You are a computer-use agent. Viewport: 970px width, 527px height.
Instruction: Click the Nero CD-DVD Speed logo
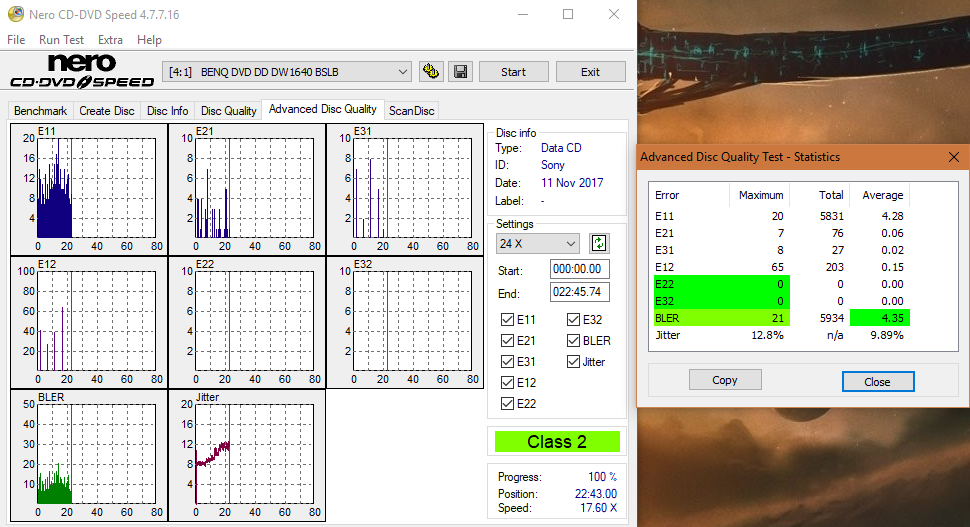[x=82, y=71]
